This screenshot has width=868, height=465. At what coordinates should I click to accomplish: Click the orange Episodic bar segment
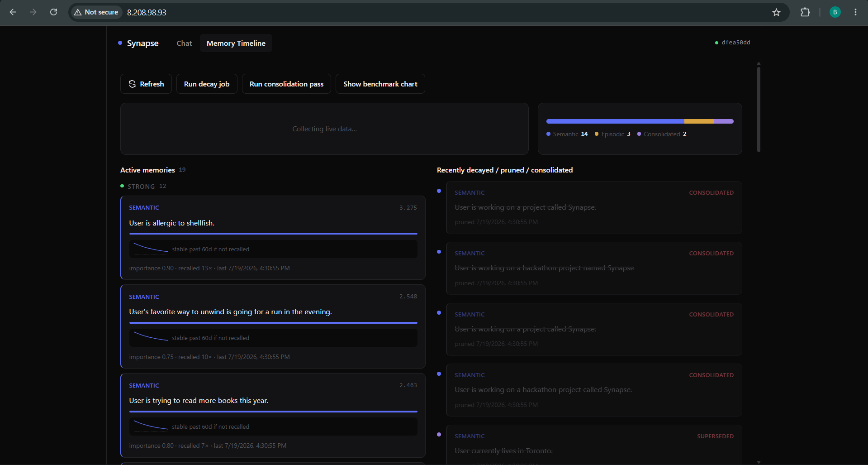point(699,121)
